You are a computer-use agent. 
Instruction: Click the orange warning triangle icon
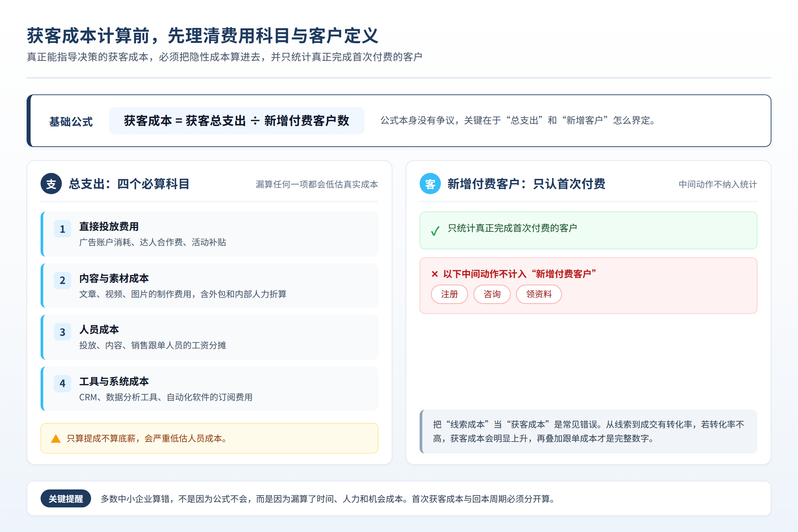56,438
